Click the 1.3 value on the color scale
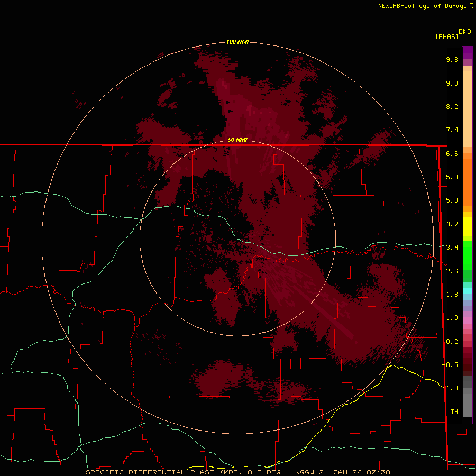This screenshot has width=476, height=476. [x=452, y=388]
